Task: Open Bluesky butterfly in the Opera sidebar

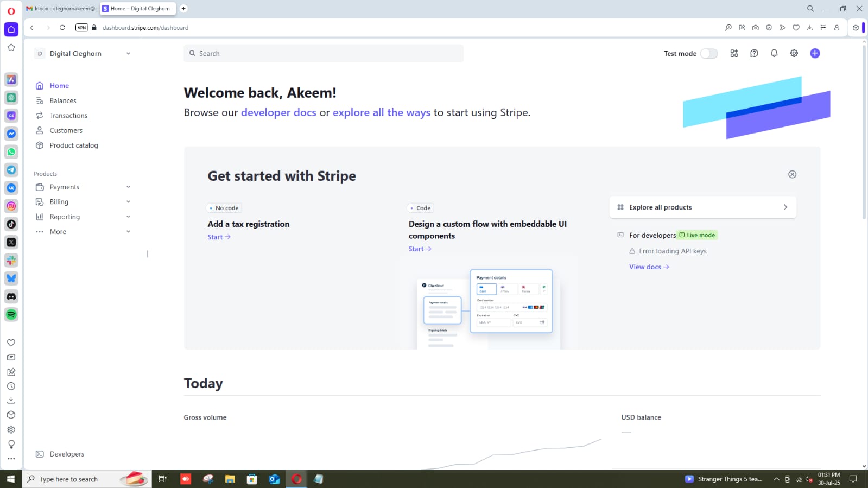Action: [11, 278]
